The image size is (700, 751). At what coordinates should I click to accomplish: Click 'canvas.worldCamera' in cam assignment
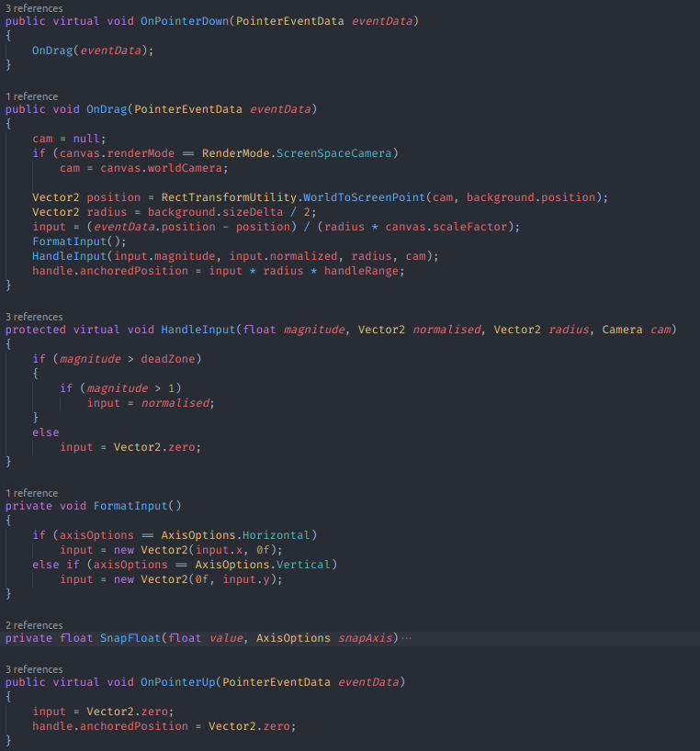(161, 168)
